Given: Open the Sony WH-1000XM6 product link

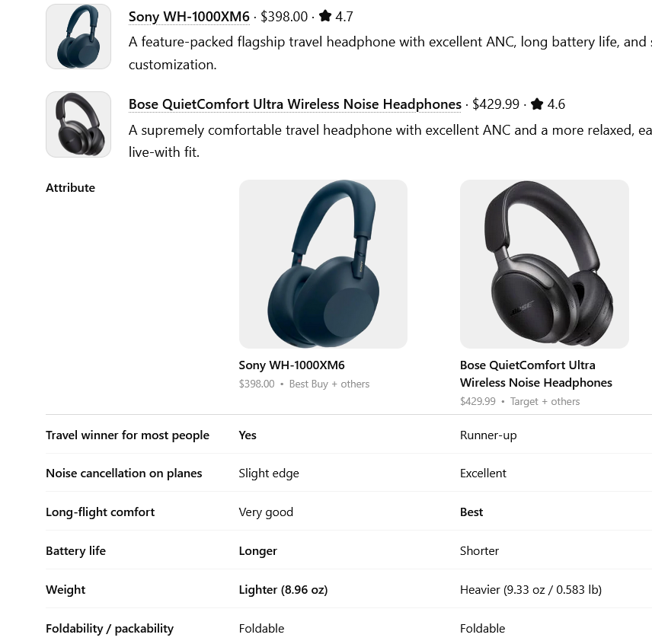Looking at the screenshot, I should point(189,16).
